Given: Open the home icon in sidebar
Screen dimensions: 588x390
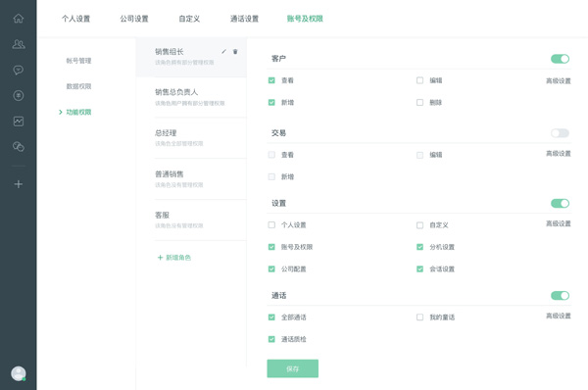Looking at the screenshot, I should [19, 19].
